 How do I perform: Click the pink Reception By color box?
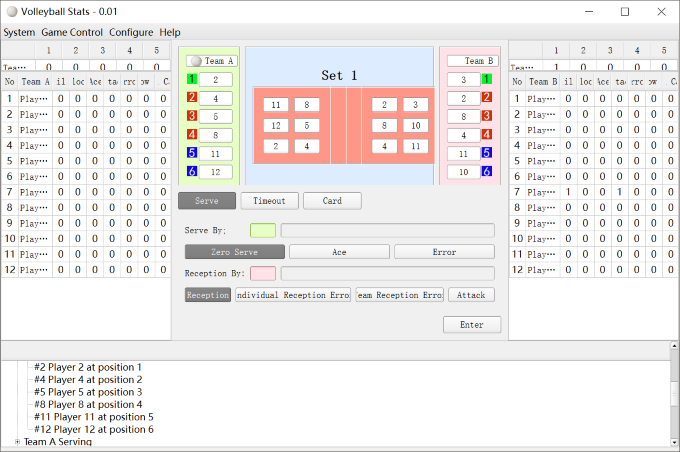[x=263, y=273]
